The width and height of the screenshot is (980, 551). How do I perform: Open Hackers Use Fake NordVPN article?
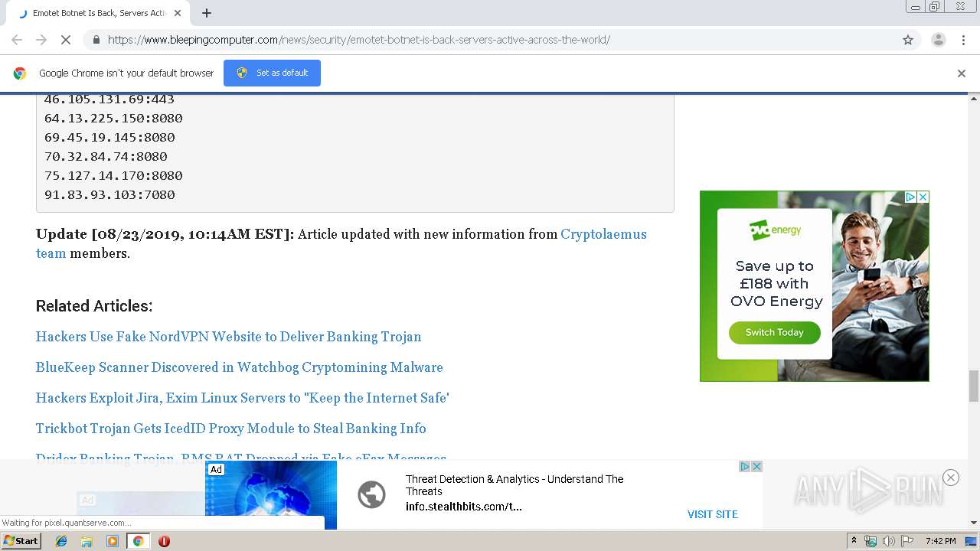coord(228,337)
